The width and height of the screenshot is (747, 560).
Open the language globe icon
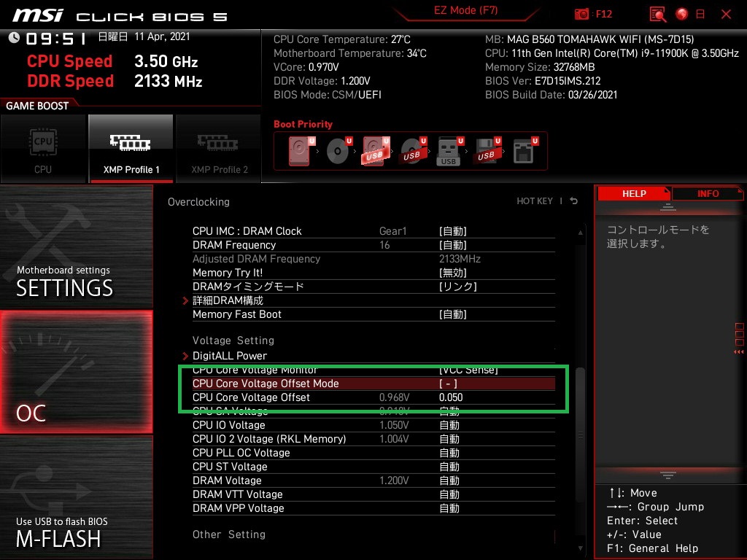(x=682, y=15)
